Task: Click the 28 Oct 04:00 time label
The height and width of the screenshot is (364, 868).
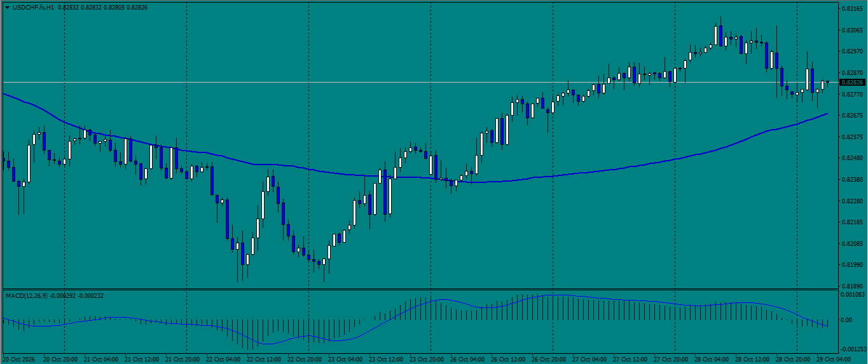Action: [712, 359]
